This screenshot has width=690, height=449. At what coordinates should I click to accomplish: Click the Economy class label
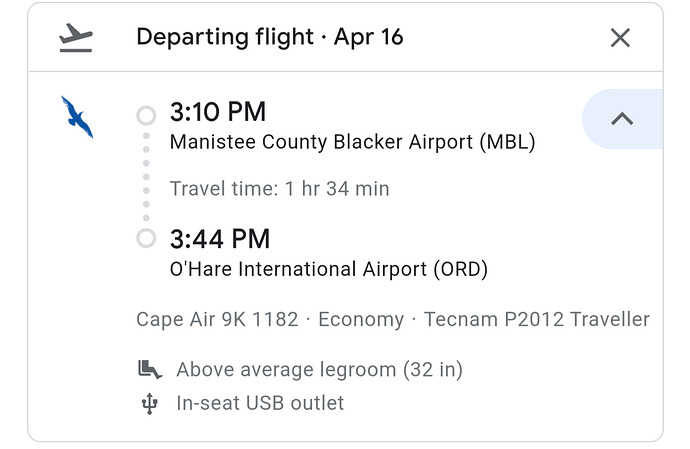click(x=361, y=320)
